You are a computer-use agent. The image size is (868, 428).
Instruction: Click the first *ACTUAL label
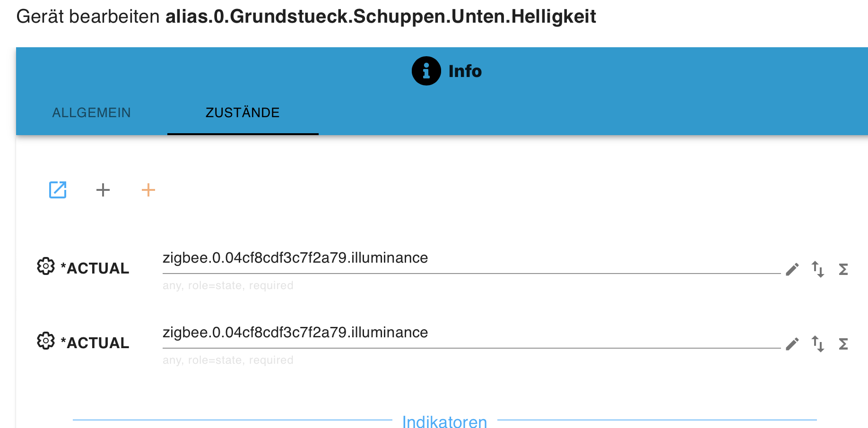[95, 268]
